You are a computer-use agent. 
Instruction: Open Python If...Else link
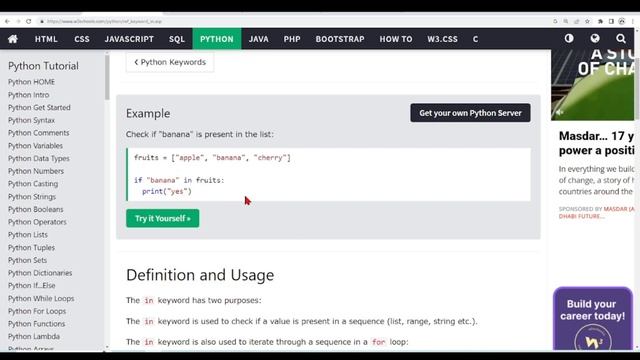(32, 285)
